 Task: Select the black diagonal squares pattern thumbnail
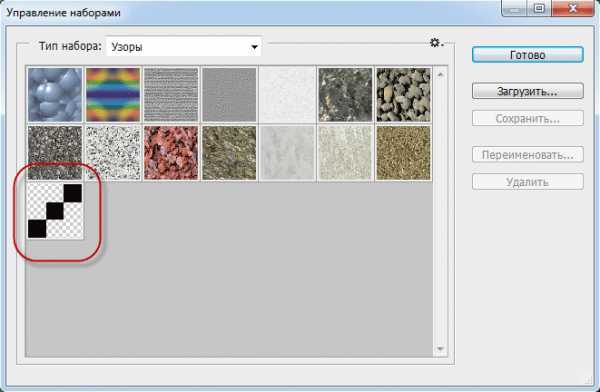pos(55,211)
